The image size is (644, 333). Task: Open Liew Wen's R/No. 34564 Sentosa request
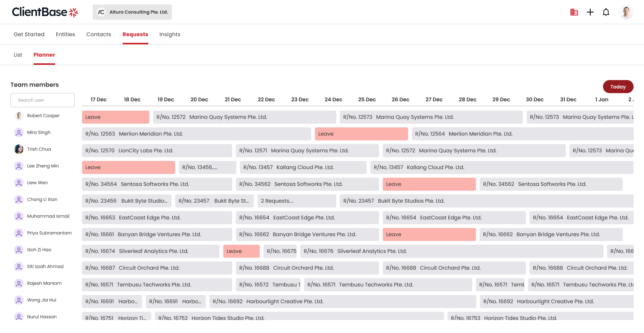tap(157, 184)
